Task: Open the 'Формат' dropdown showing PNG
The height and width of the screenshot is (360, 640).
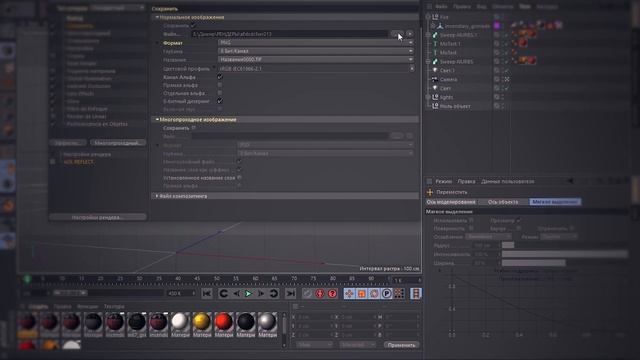Action: (316, 42)
